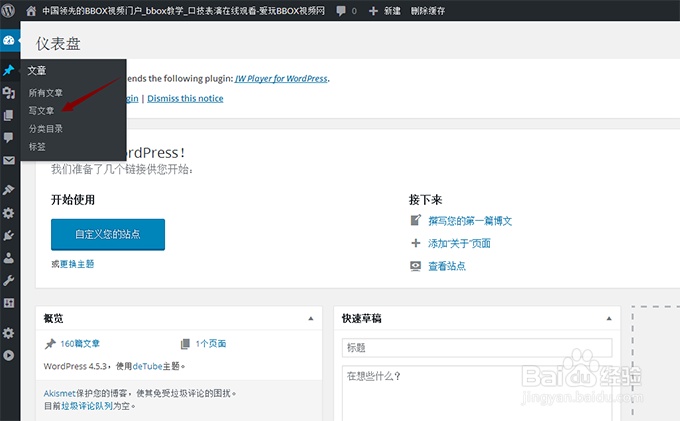The height and width of the screenshot is (421, 680).
Task: Click the pushpin icon beside 160篇文章
Action: click(50, 344)
